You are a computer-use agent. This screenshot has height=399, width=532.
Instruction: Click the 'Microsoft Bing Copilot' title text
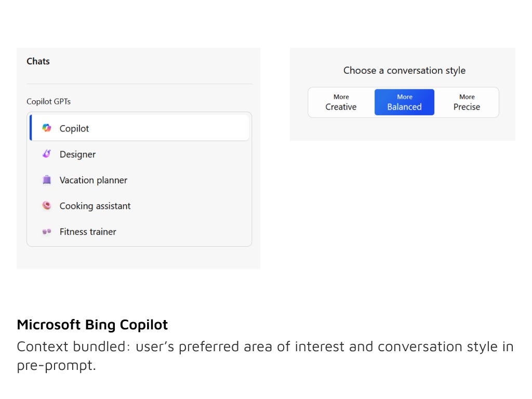pos(92,325)
